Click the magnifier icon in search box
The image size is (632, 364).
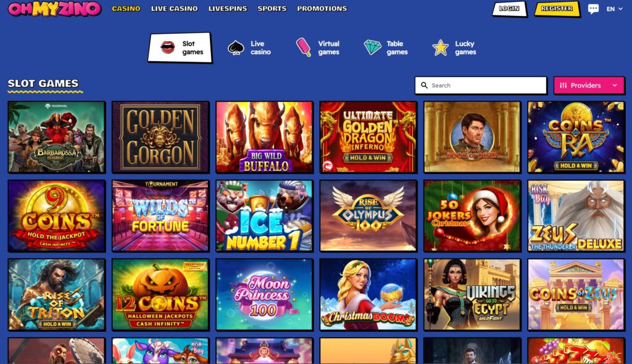click(424, 86)
